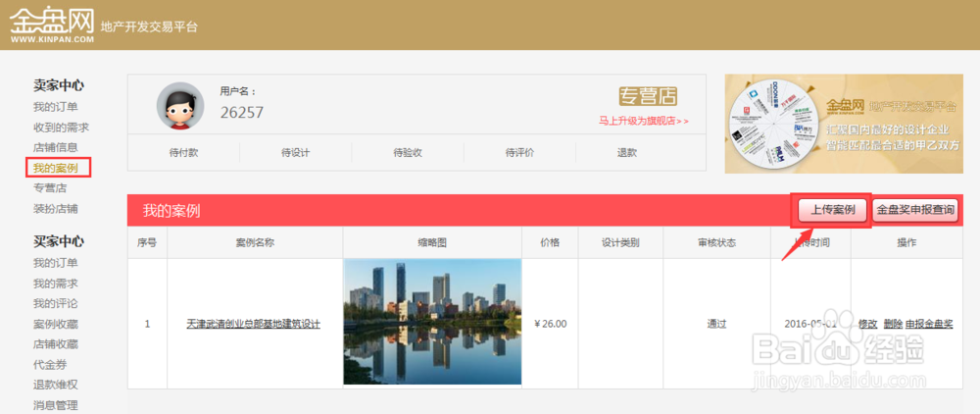The height and width of the screenshot is (414, 980).
Task: Click the 卖家中心 heading
Action: [59, 85]
